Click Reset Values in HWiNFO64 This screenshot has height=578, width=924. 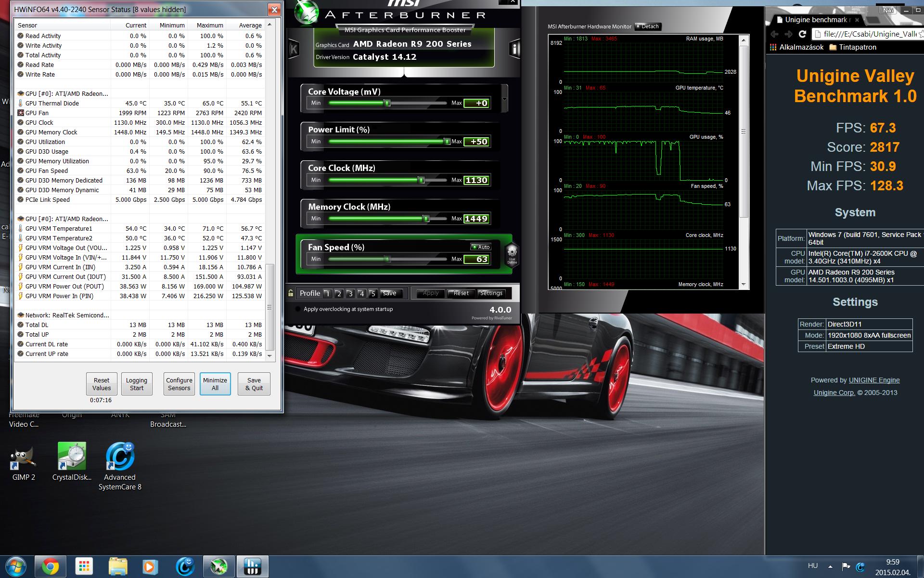click(102, 384)
